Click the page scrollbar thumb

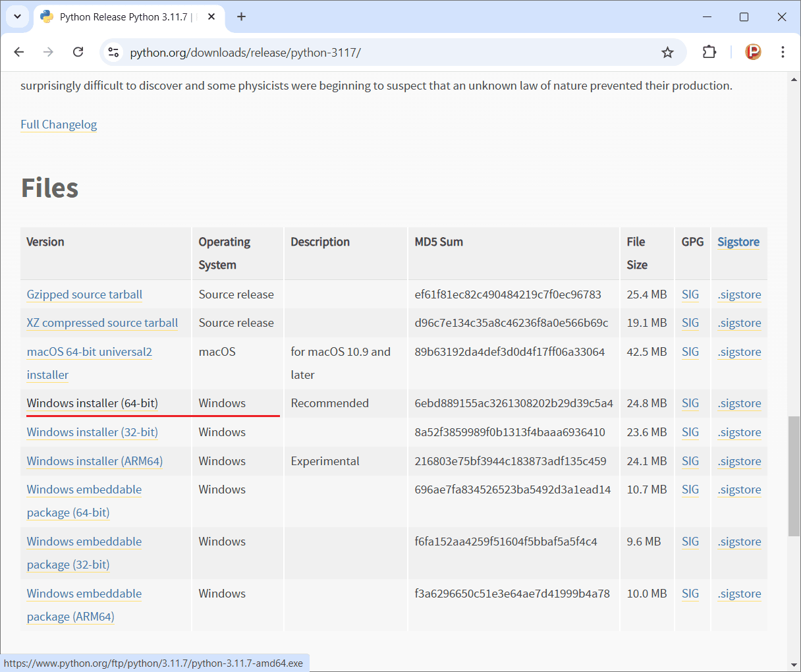pyautogui.click(x=794, y=476)
